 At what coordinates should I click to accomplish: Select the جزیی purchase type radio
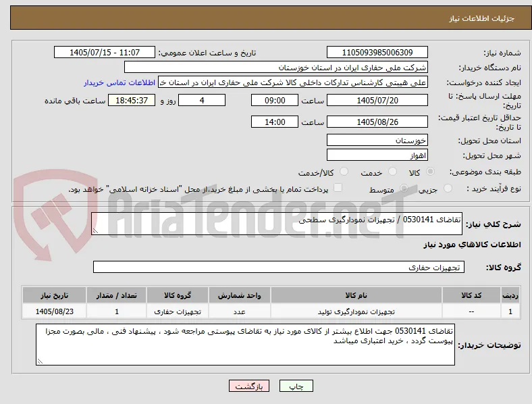point(448,188)
